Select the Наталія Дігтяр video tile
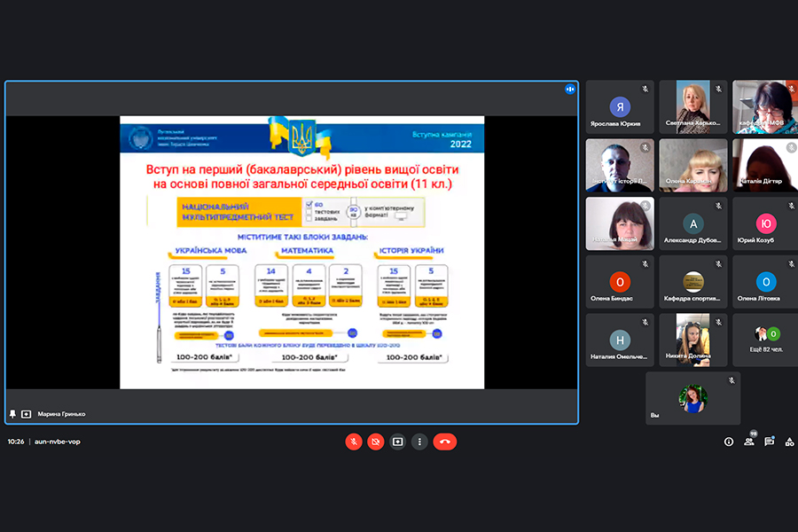This screenshot has height=532, width=798. click(x=765, y=166)
